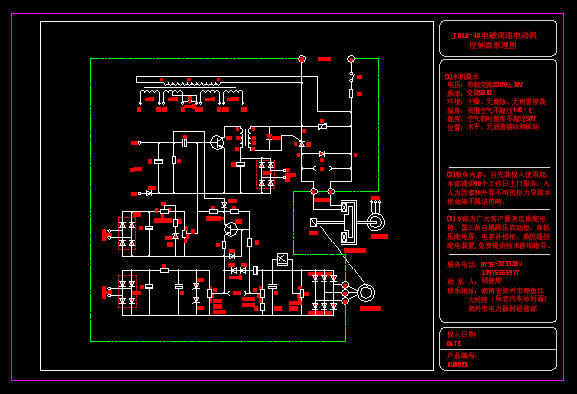The image size is (577, 394).
Task: Select the top-right terminal circle on green border
Action: pyautogui.click(x=351, y=59)
